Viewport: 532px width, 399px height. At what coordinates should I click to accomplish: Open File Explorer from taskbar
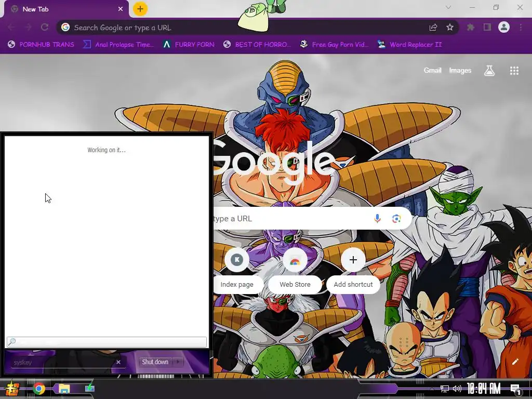(x=64, y=389)
